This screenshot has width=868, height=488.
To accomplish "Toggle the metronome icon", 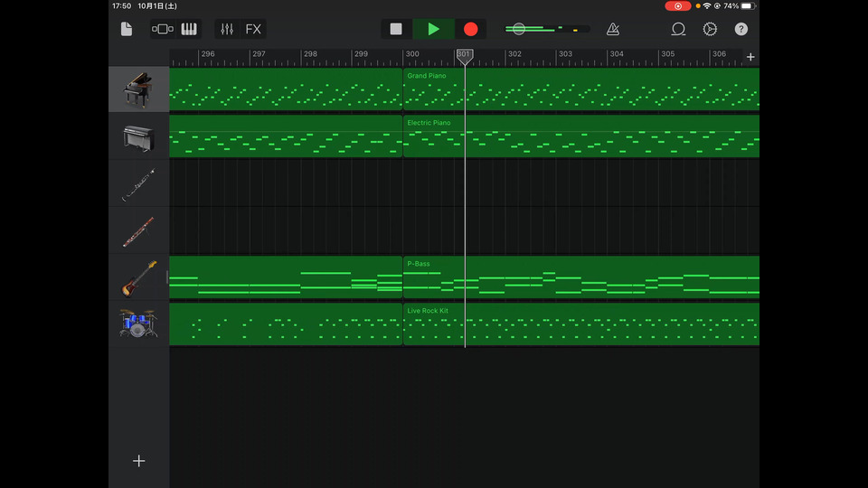I will 613,29.
